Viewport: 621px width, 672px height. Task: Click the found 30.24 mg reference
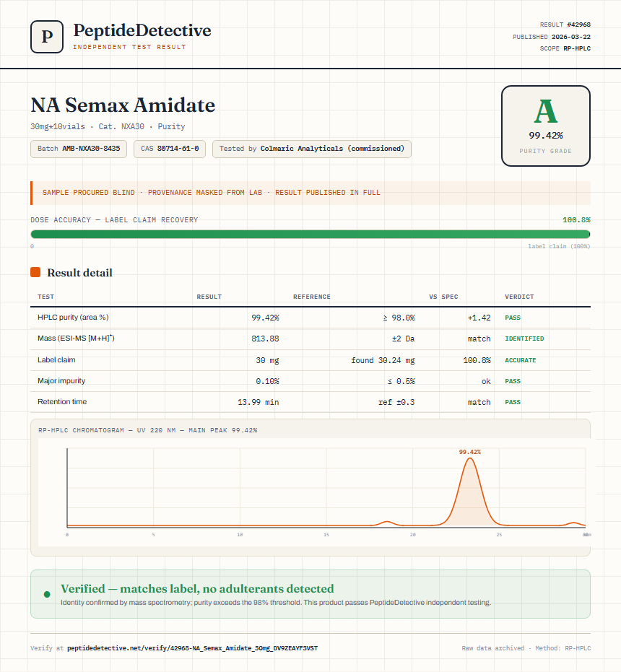[x=383, y=360]
